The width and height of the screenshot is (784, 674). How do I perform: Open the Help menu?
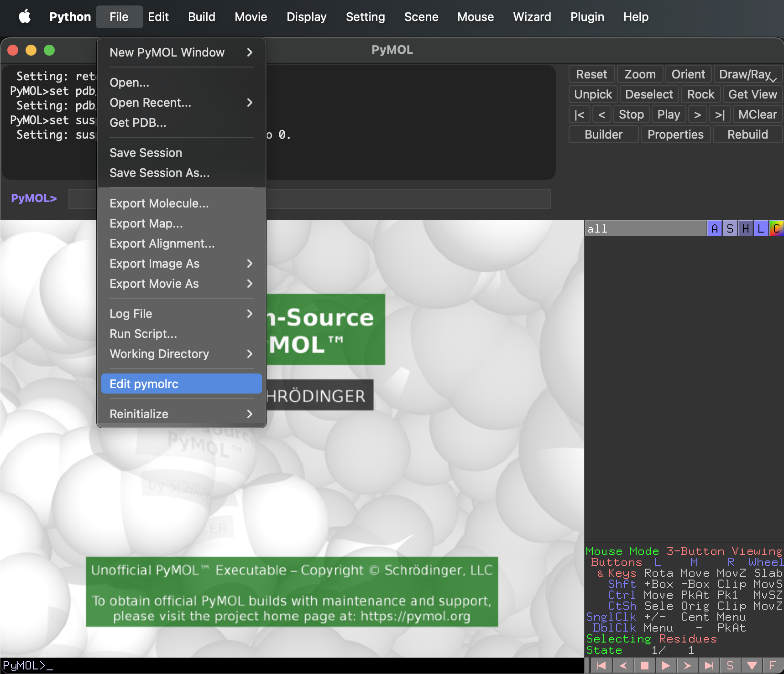[636, 17]
